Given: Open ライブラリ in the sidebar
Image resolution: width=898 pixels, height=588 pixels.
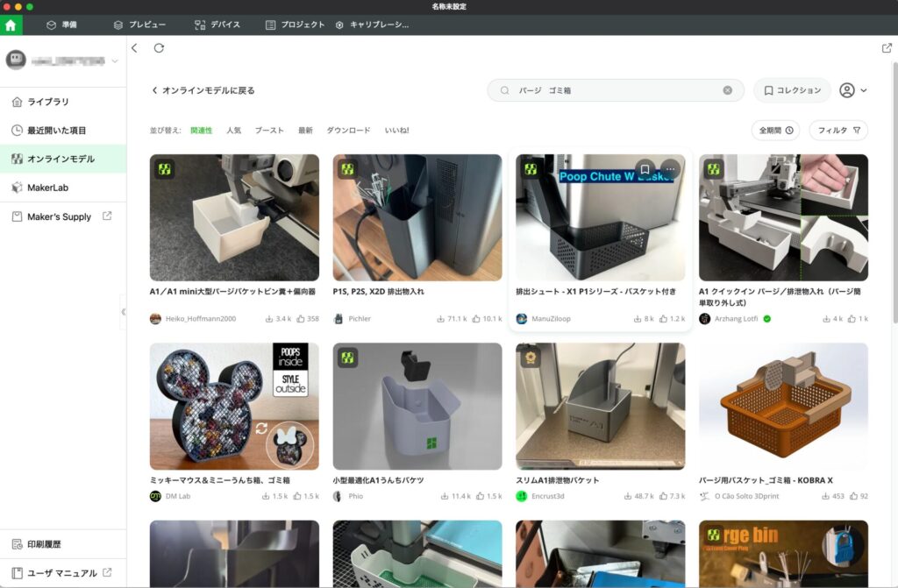Looking at the screenshot, I should [63, 102].
